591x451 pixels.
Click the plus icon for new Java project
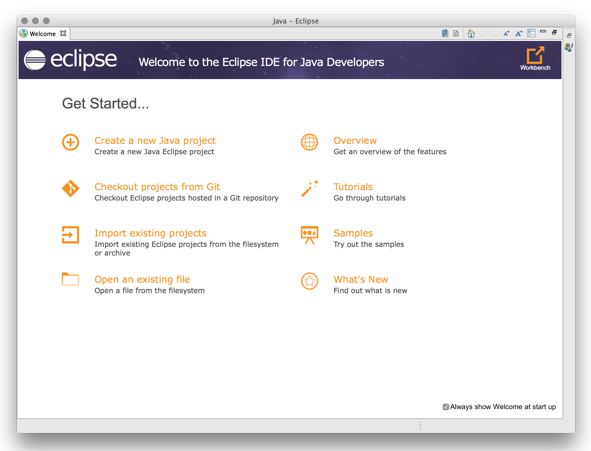(70, 142)
